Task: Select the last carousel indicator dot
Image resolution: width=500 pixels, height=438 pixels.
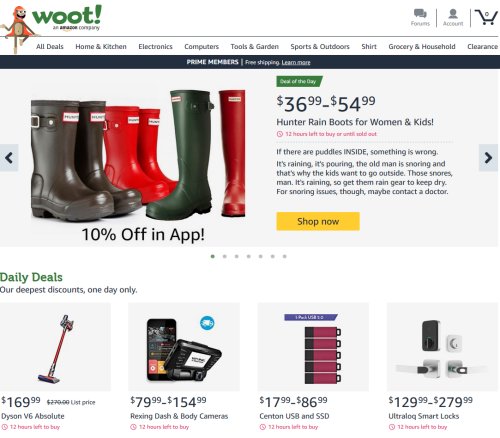Action: 284,256
